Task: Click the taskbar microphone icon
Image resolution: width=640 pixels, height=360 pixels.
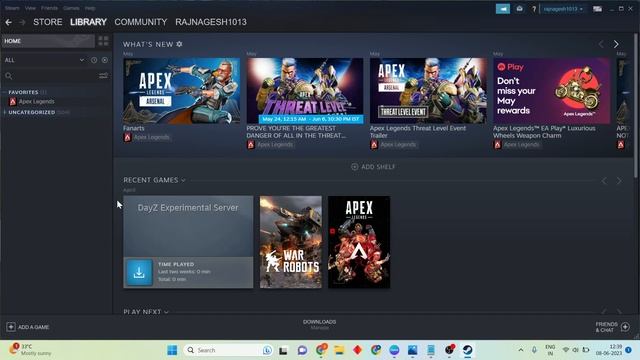Action: coord(534,350)
